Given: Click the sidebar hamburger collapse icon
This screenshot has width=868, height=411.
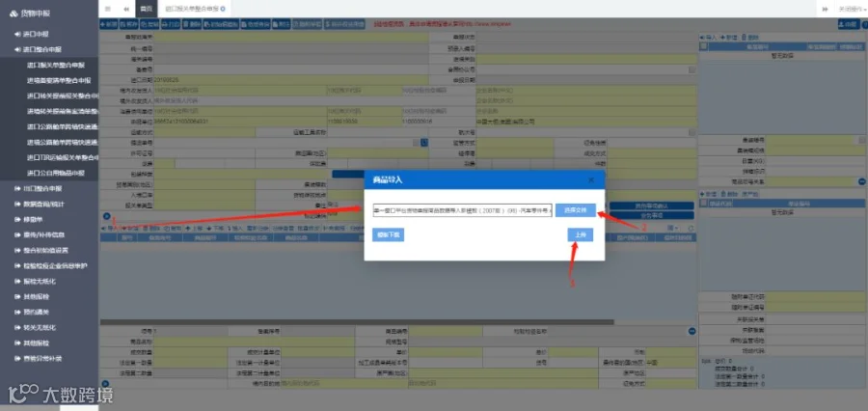Looking at the screenshot, I should coord(107,9).
